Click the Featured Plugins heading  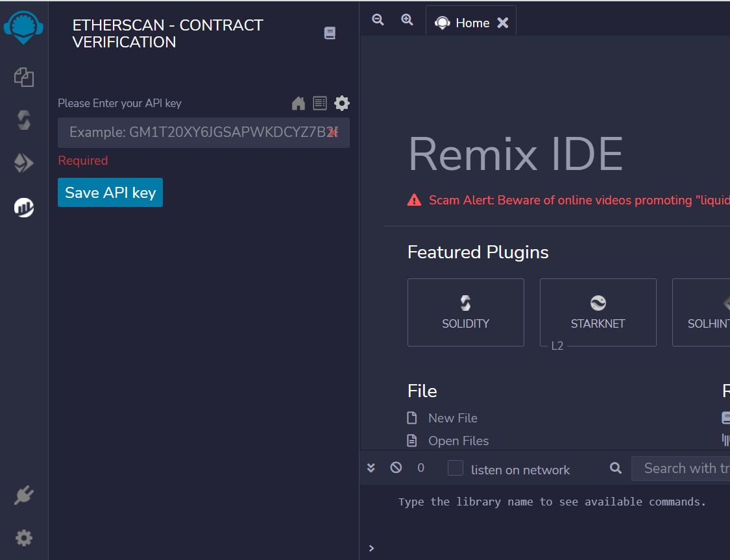click(478, 252)
